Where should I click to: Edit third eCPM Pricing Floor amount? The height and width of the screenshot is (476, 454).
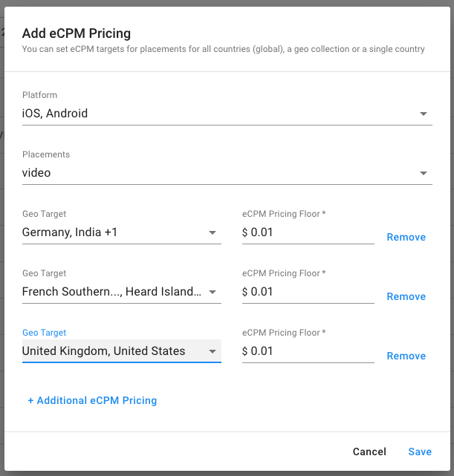click(308, 351)
